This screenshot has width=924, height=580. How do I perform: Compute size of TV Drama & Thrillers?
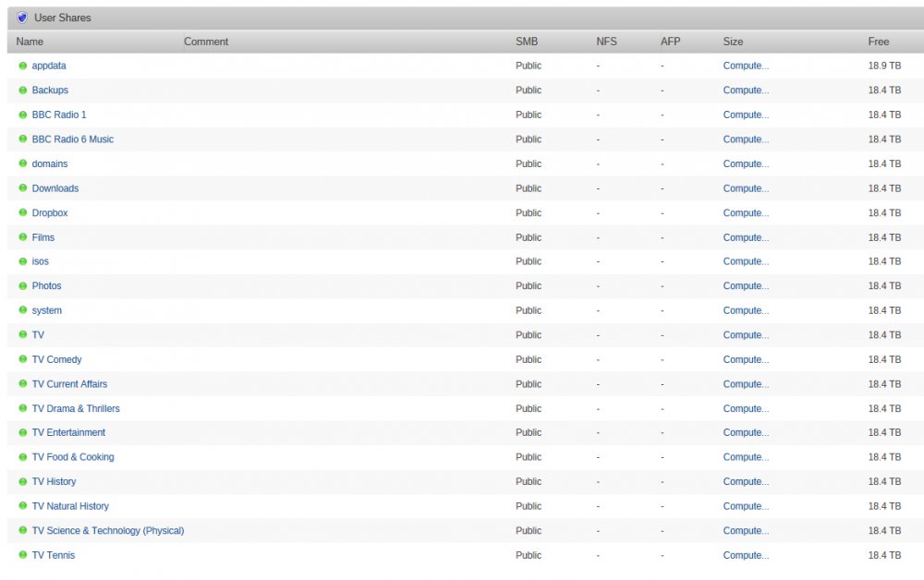pos(746,408)
